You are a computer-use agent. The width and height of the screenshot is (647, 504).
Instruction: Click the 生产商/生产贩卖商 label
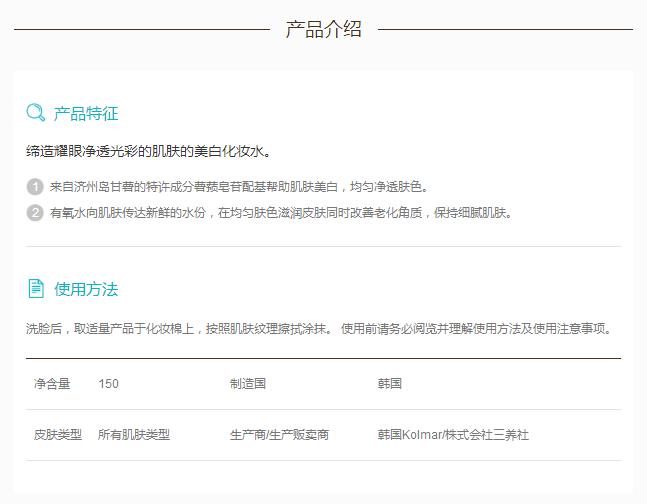coord(279,435)
